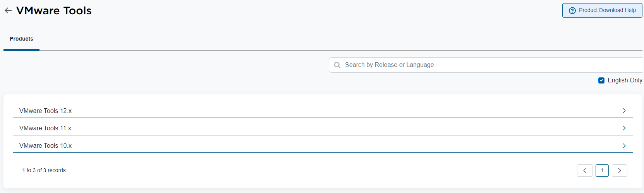Open the Product Download Help button
The height and width of the screenshot is (193, 644).
click(x=602, y=10)
